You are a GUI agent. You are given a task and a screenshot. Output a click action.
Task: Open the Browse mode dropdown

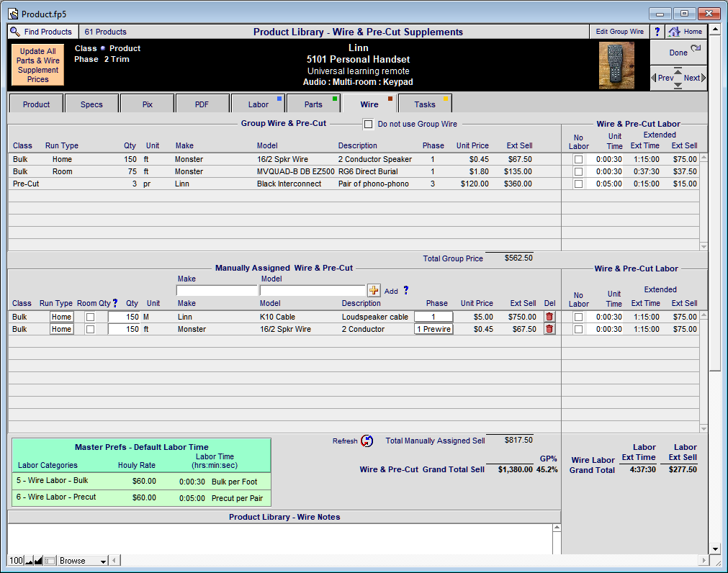(x=82, y=561)
